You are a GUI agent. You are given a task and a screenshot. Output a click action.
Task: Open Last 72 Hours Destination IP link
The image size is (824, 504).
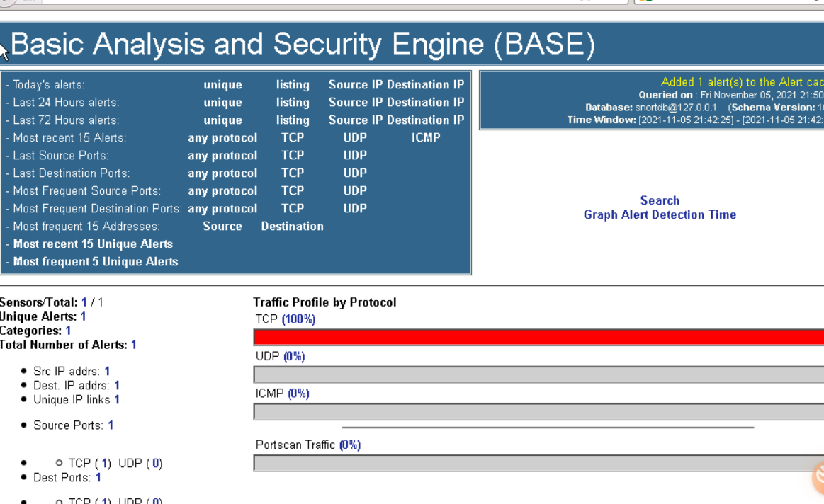426,120
